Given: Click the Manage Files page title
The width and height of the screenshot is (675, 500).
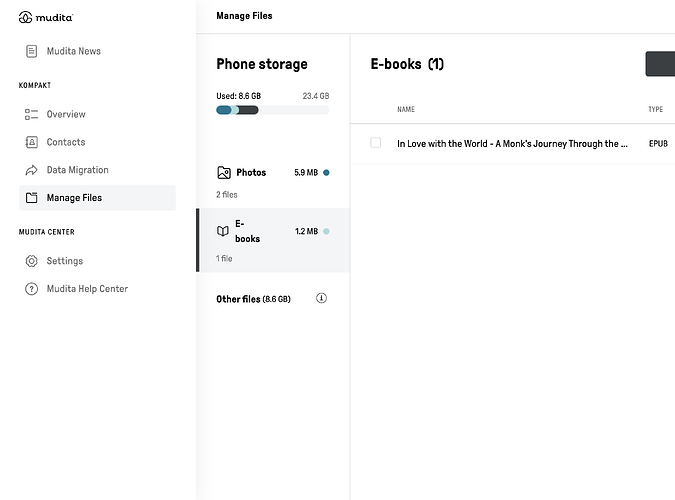Looking at the screenshot, I should click(244, 16).
